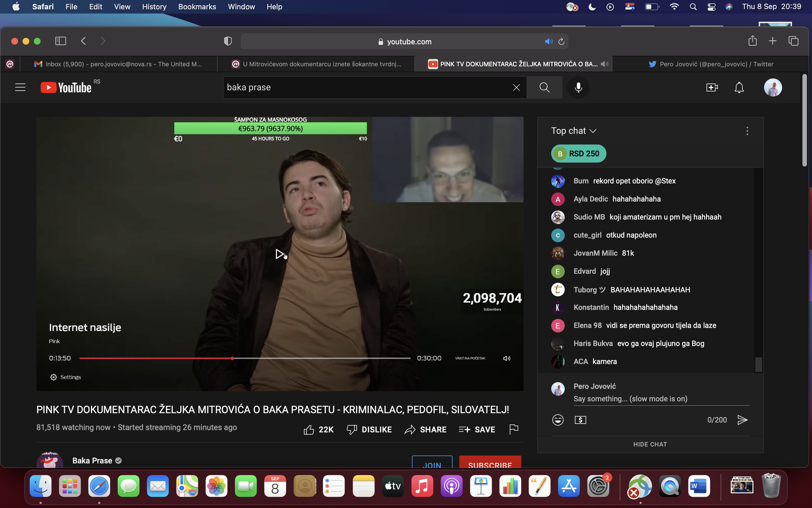Go back in Safari
Viewport: 812px width, 508px height.
[x=83, y=41]
